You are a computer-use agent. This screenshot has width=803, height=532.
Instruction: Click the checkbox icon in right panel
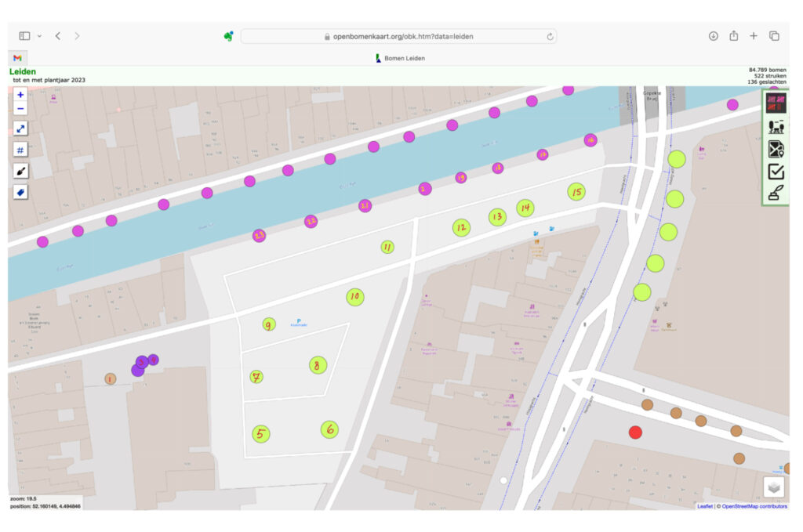[776, 172]
